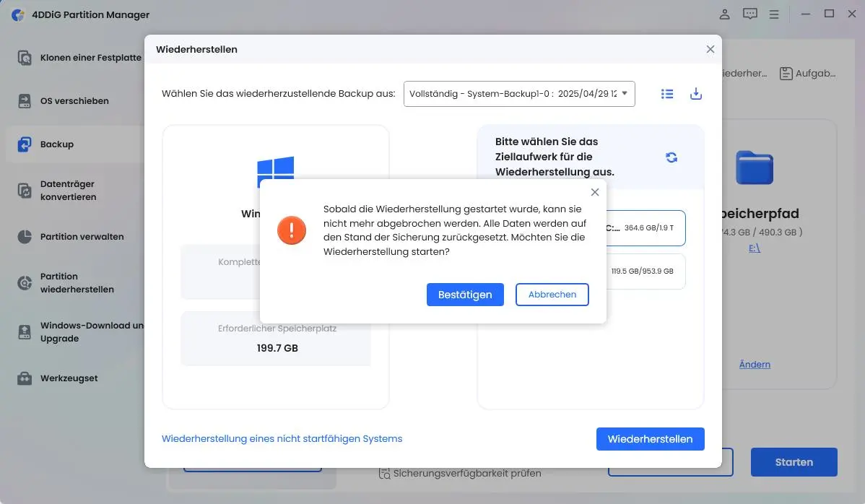
Task: Click the import backup download icon
Action: [x=696, y=94]
